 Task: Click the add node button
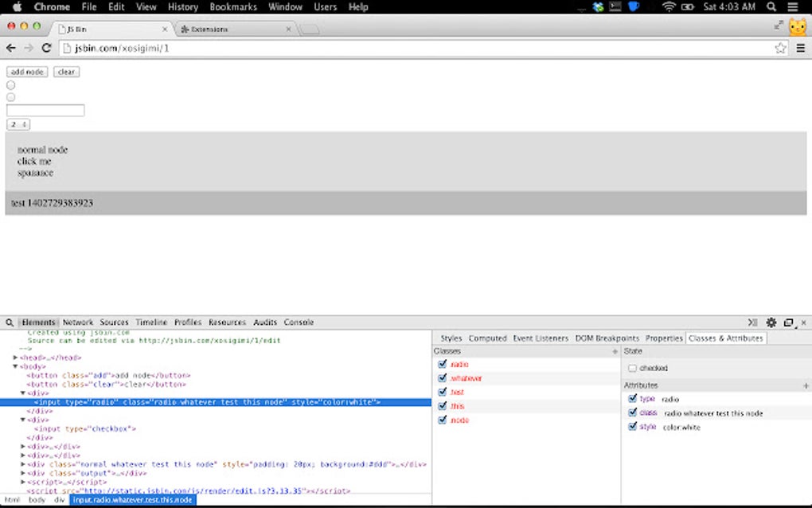tap(26, 71)
